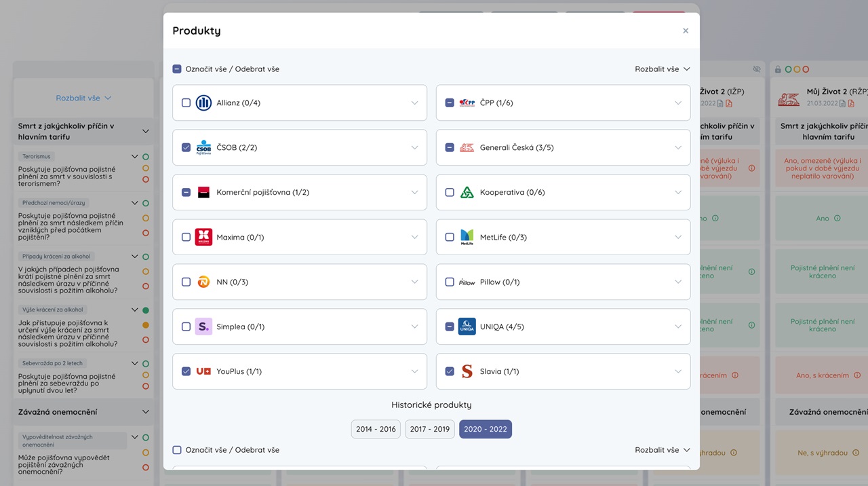Toggle the ČPP (1/6) checkbox
The height and width of the screenshot is (486, 868).
[x=449, y=102]
